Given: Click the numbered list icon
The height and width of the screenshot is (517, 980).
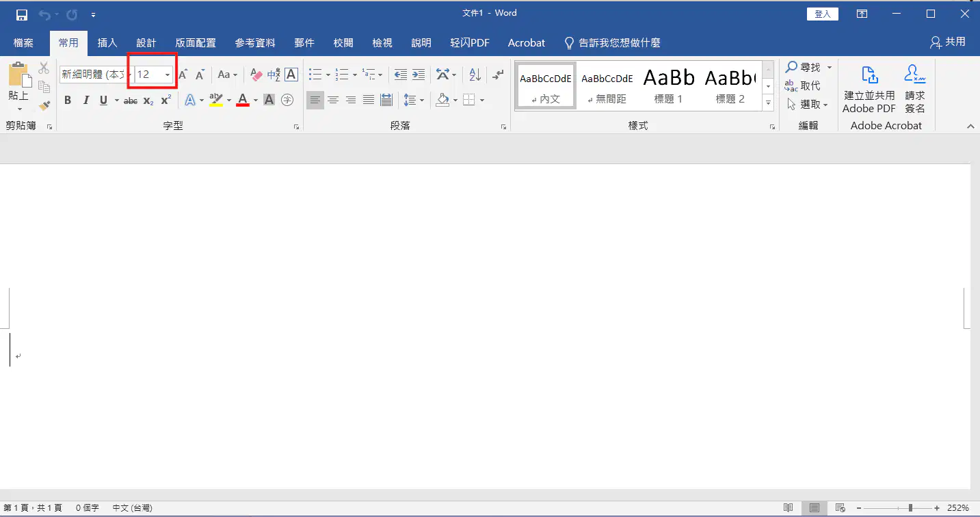Looking at the screenshot, I should [343, 75].
